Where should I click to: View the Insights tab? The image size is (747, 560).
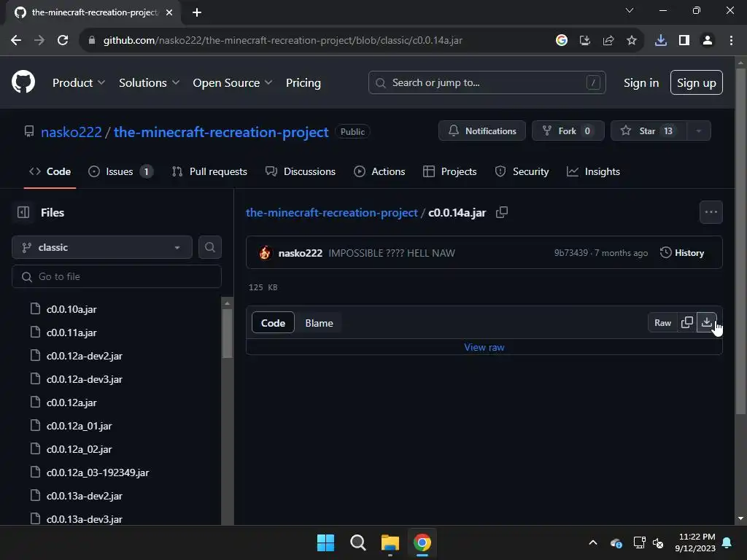[594, 171]
